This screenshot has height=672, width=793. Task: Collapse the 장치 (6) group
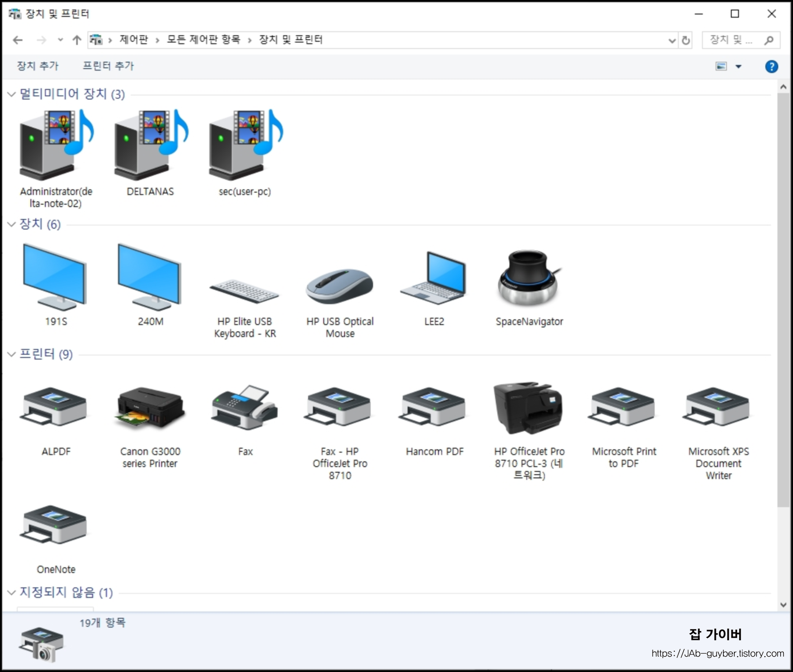(x=12, y=224)
